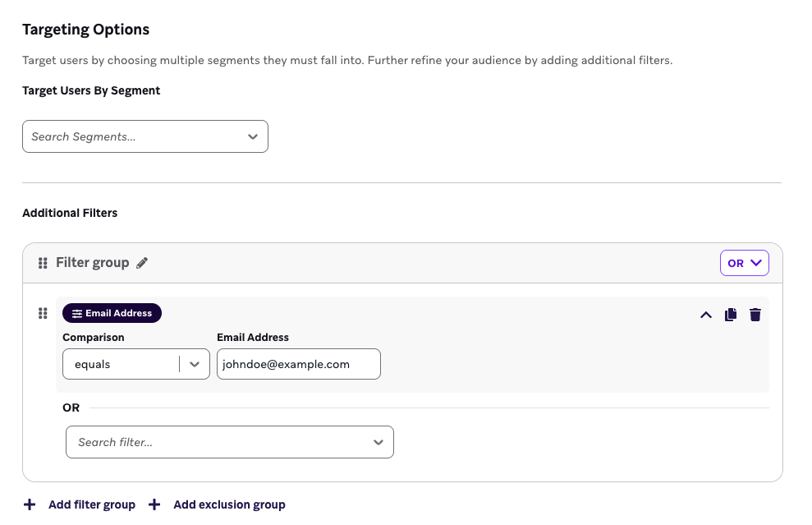Edit the Filter group name with pencil icon

142,263
